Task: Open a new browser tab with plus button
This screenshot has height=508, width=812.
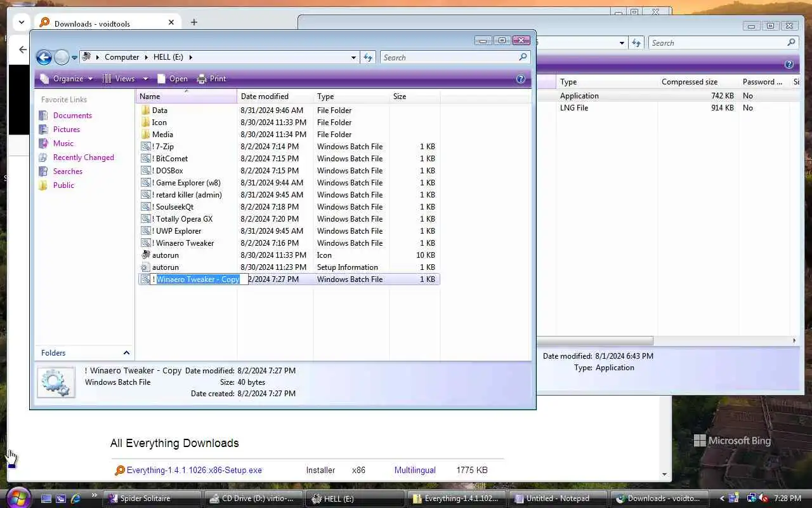Action: (194, 22)
